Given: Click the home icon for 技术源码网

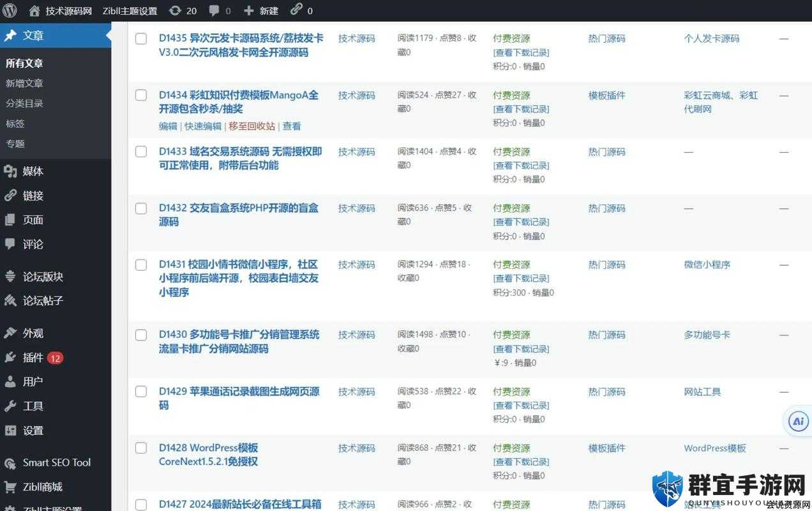Looking at the screenshot, I should [34, 10].
